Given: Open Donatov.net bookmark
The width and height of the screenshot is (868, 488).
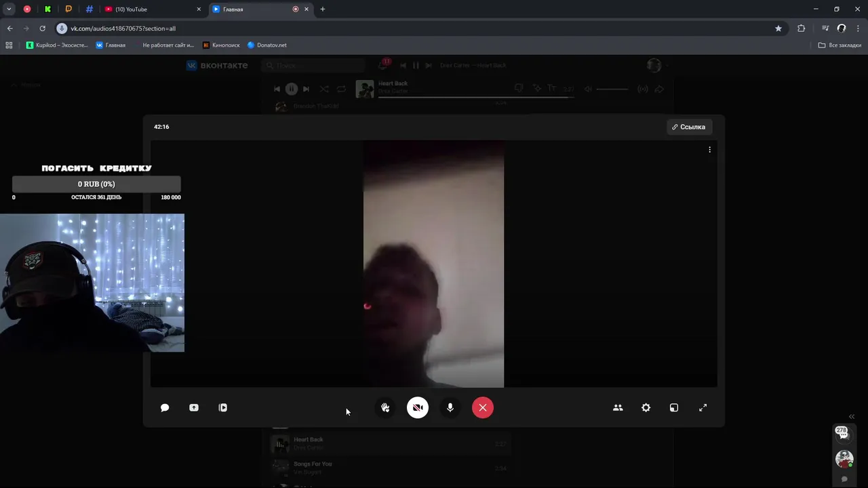Looking at the screenshot, I should [x=267, y=45].
